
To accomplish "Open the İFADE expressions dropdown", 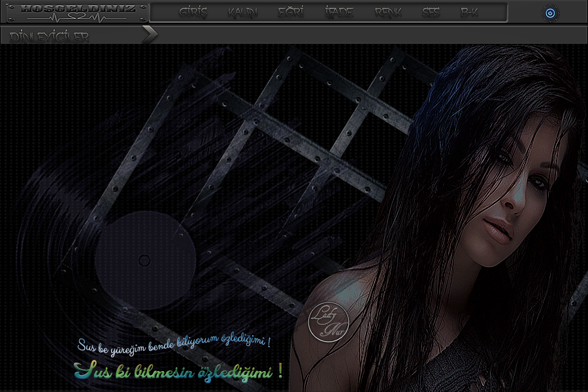I will pyautogui.click(x=338, y=12).
